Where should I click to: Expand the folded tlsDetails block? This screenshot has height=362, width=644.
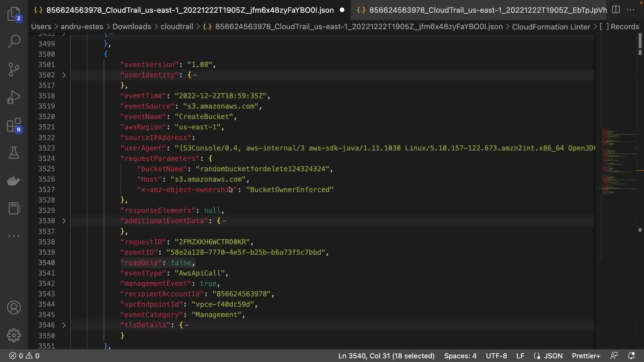click(x=64, y=325)
